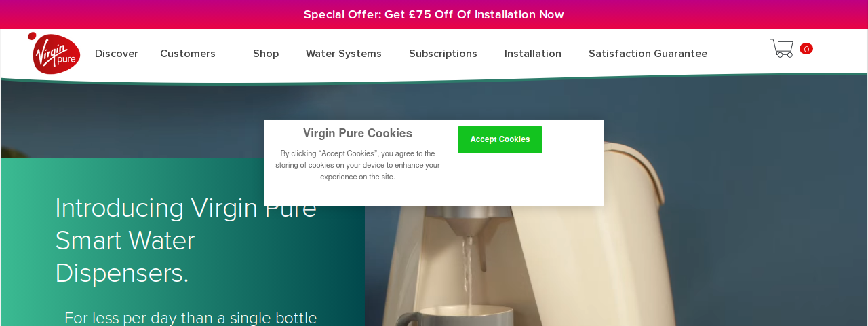
Task: Open the shopping cart icon
Action: (x=781, y=48)
